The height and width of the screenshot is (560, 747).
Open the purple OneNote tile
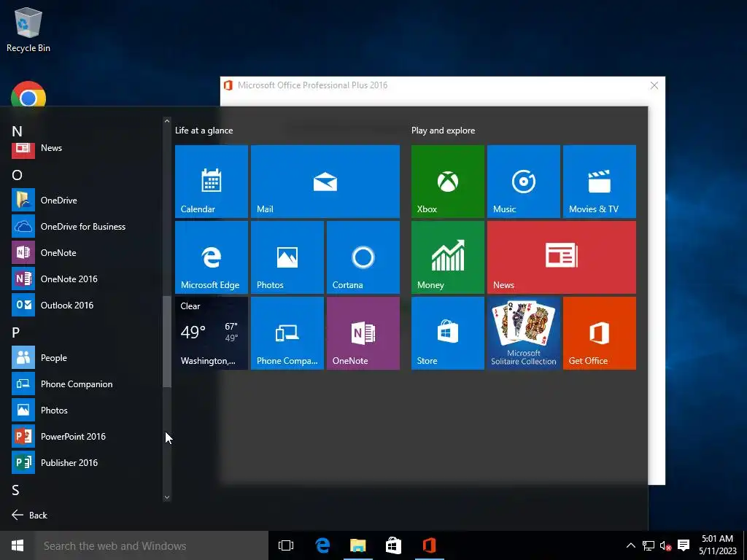click(363, 332)
